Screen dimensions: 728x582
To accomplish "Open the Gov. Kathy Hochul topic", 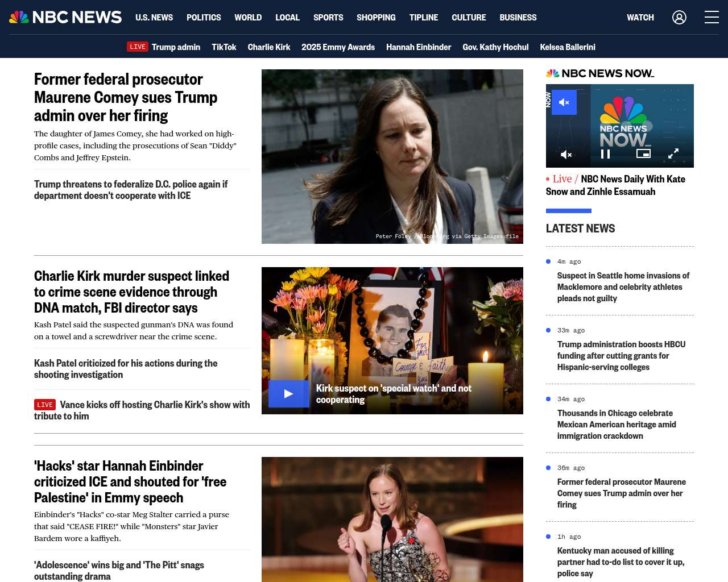I will pyautogui.click(x=495, y=47).
